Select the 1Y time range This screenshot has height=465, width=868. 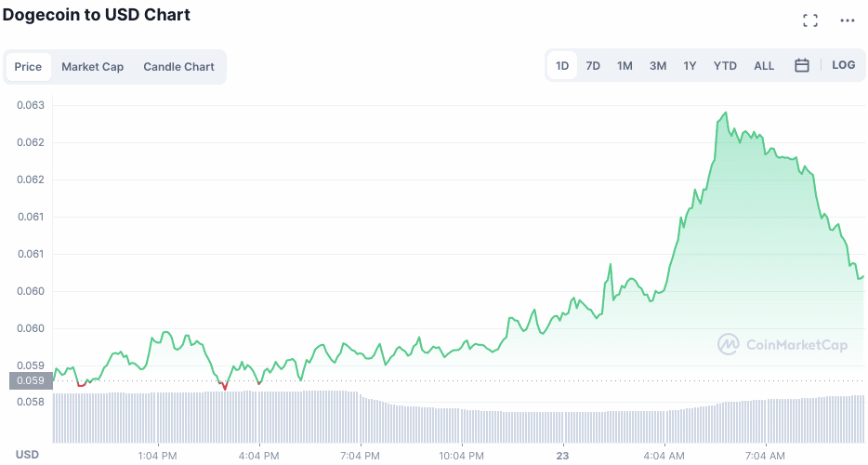click(690, 66)
